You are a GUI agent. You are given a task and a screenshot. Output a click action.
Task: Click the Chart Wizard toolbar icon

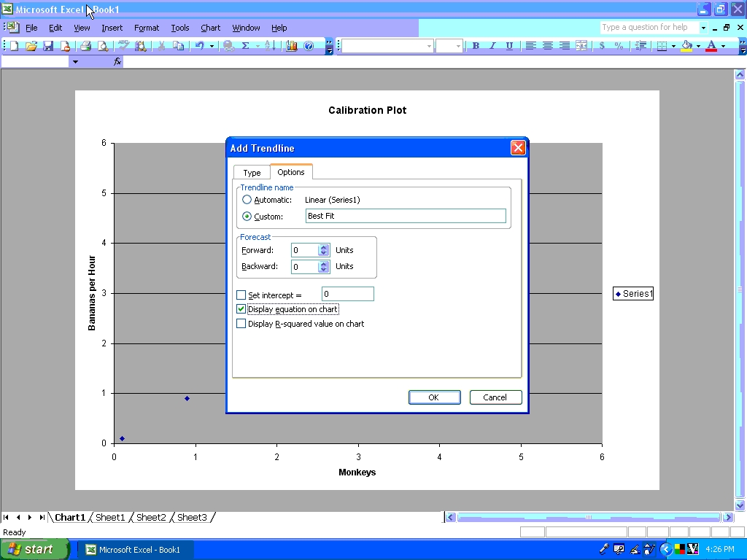(292, 46)
